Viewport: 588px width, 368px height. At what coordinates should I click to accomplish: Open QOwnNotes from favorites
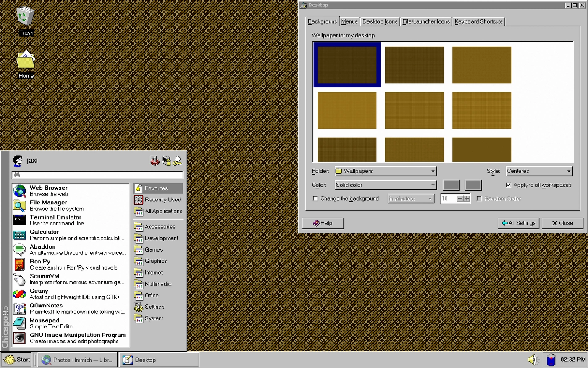pos(71,309)
